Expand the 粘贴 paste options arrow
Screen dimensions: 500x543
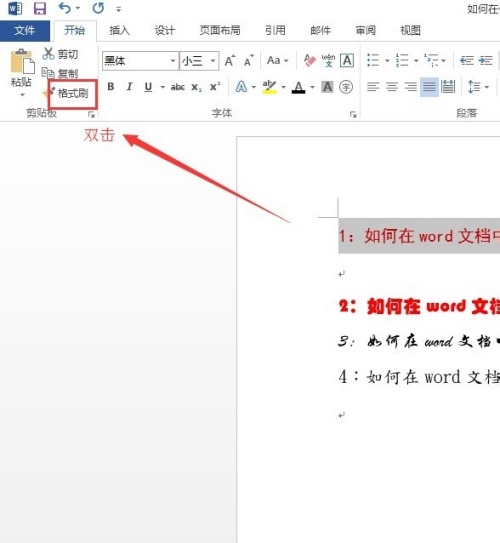pyautogui.click(x=22, y=95)
